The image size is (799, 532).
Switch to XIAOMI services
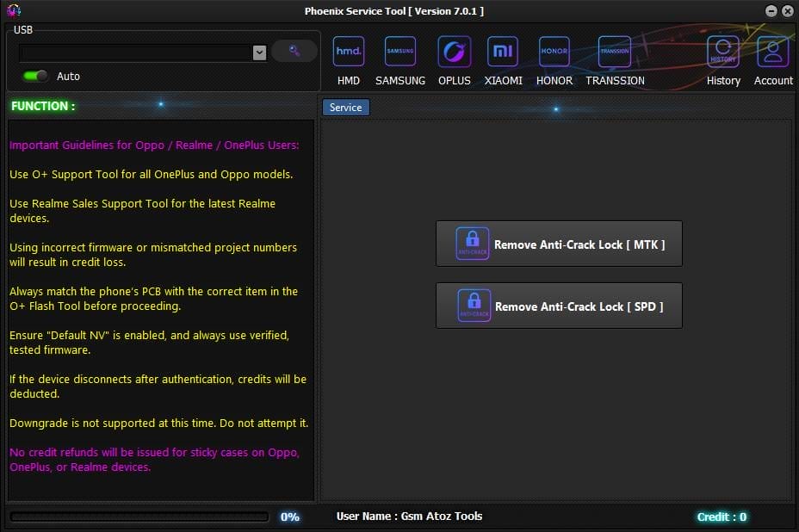[x=502, y=52]
